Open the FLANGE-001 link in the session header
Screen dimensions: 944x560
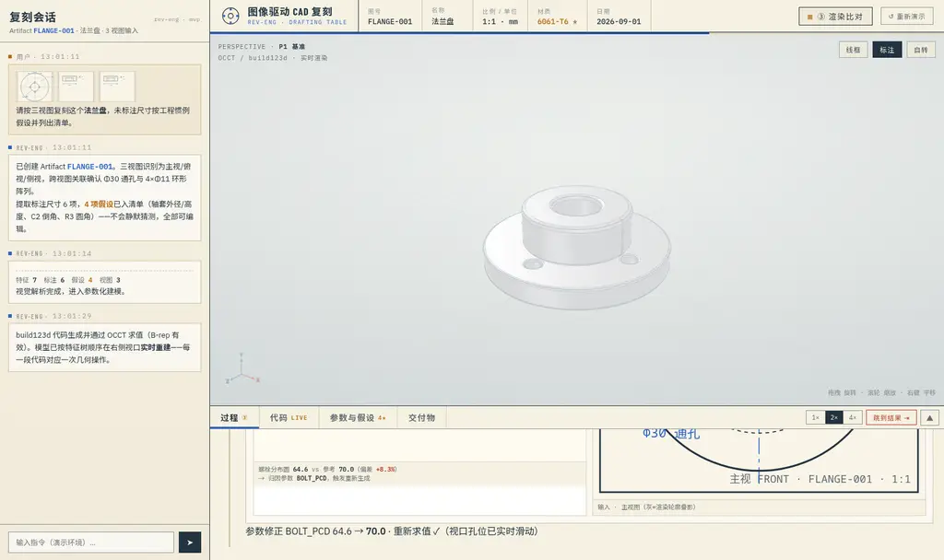[54, 30]
